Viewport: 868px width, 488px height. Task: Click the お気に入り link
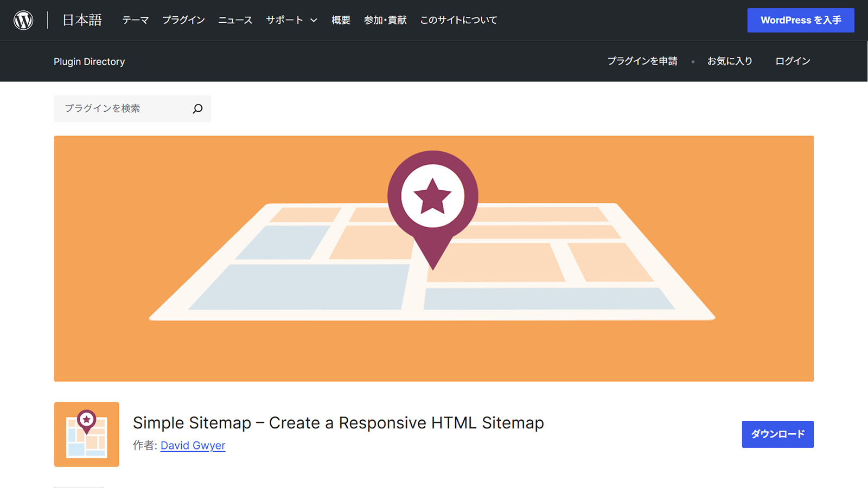coord(730,61)
